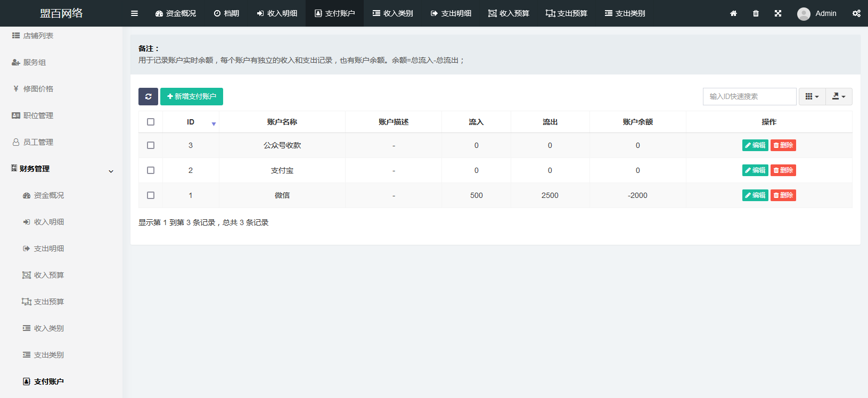868x398 pixels.
Task: Click the trash icon in top bar
Action: (756, 13)
